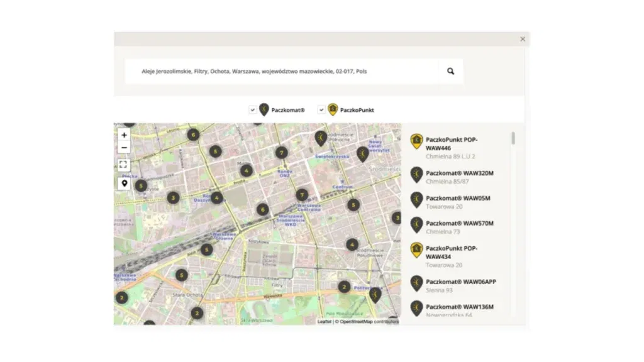644x362 pixels.
Task: Click the search magnifier icon
Action: 450,71
